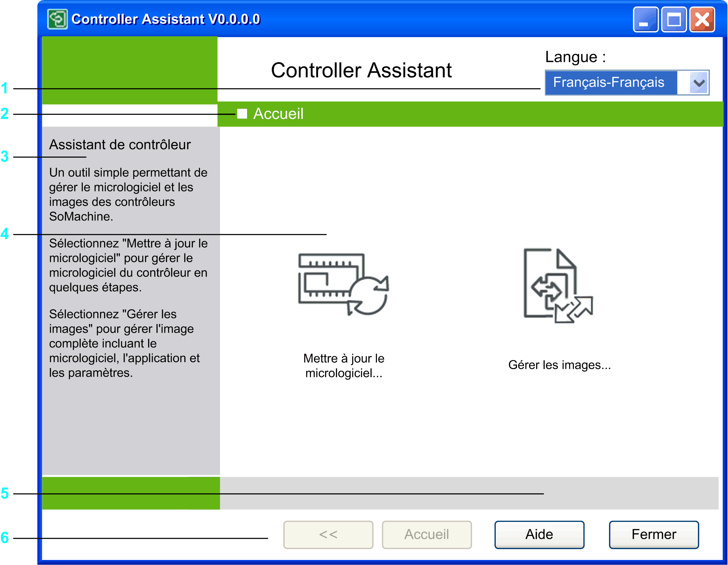Screen dimensions: 728x565
Task: Click the 'Controller Assistant' main title
Action: point(361,70)
